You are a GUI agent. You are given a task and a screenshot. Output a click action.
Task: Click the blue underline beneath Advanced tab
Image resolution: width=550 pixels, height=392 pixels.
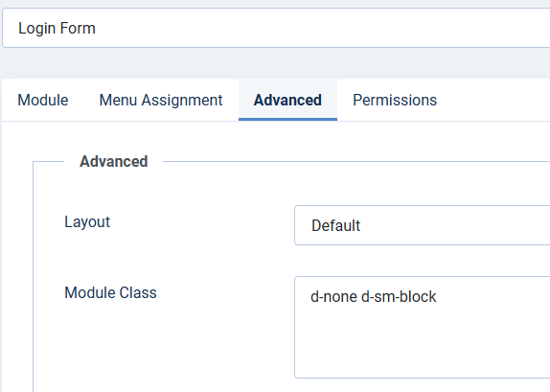coord(287,119)
